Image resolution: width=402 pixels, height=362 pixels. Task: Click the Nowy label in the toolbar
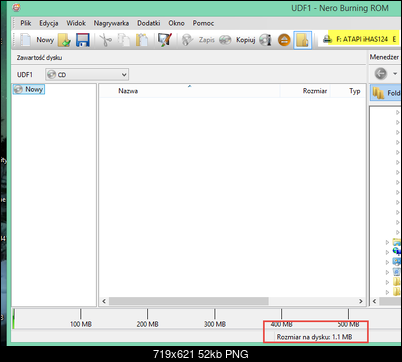45,40
